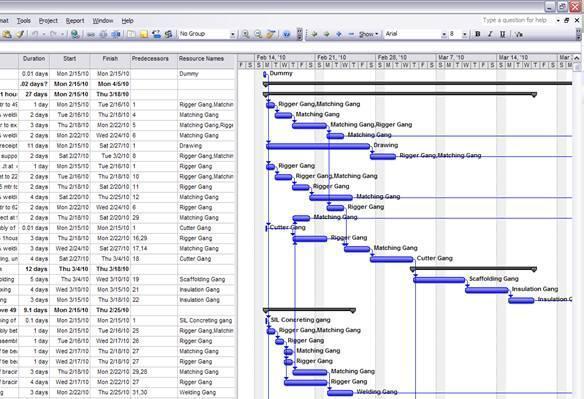The image size is (584, 399).
Task: Open the Project menu
Action: 48,21
